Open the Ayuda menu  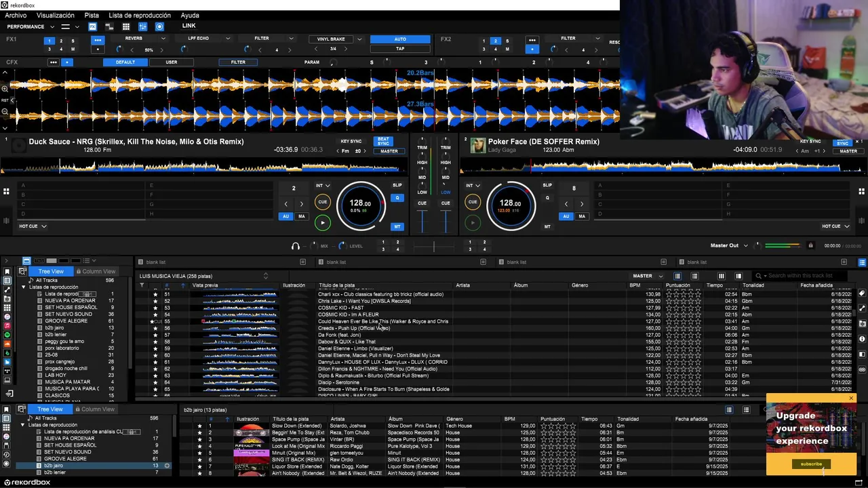190,15
